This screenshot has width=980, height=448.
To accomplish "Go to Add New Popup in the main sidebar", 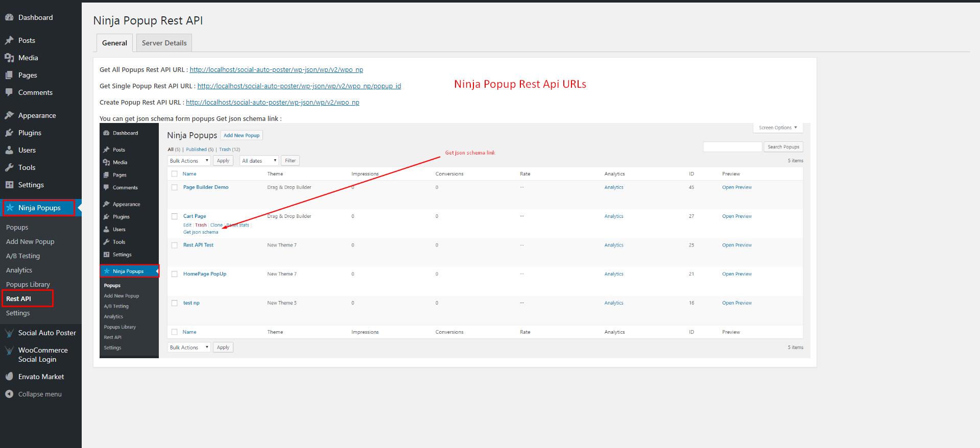I will pos(30,242).
